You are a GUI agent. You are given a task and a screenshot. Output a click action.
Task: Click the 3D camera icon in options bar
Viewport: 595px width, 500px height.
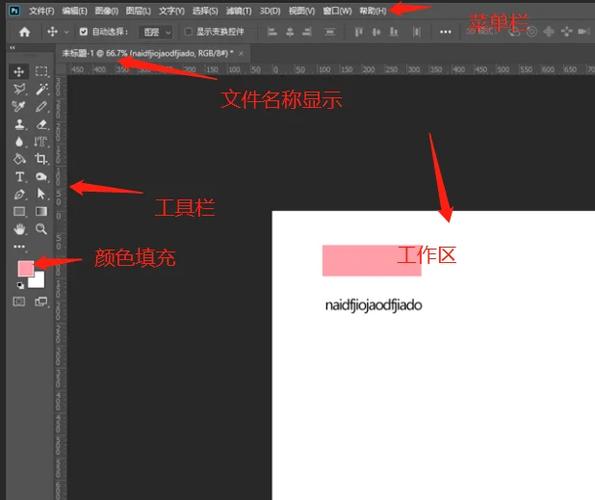click(584, 31)
